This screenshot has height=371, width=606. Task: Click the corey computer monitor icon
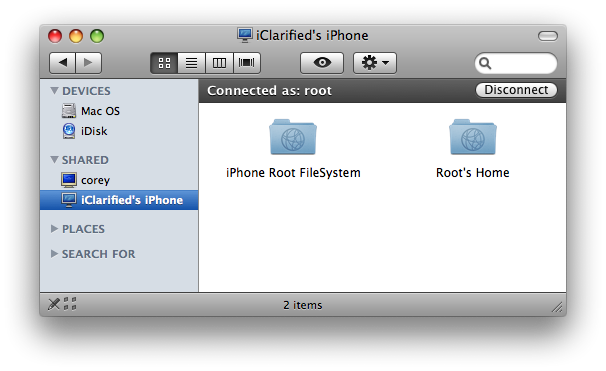(69, 180)
